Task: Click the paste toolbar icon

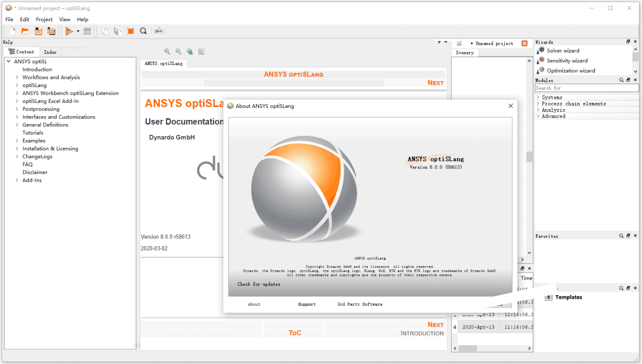Action: pyautogui.click(x=117, y=31)
